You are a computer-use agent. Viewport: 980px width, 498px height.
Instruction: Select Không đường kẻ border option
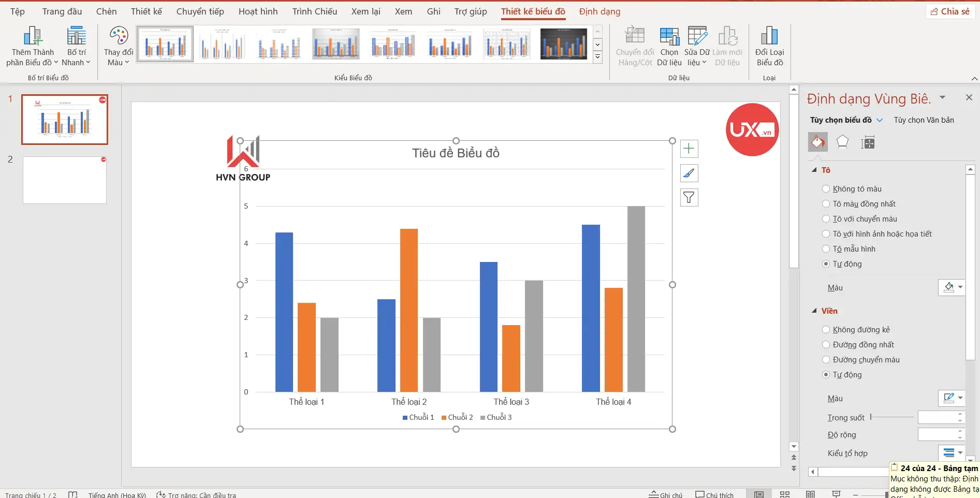(x=826, y=330)
